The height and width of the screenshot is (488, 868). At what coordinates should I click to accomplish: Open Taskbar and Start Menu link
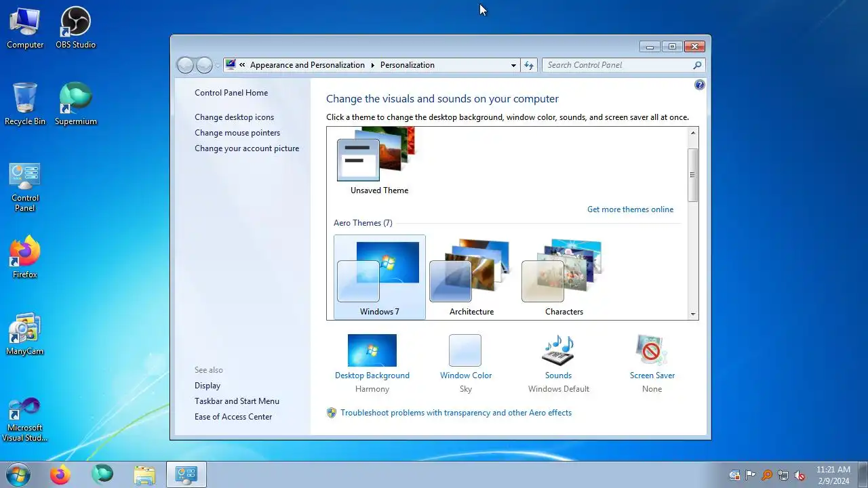pos(237,401)
